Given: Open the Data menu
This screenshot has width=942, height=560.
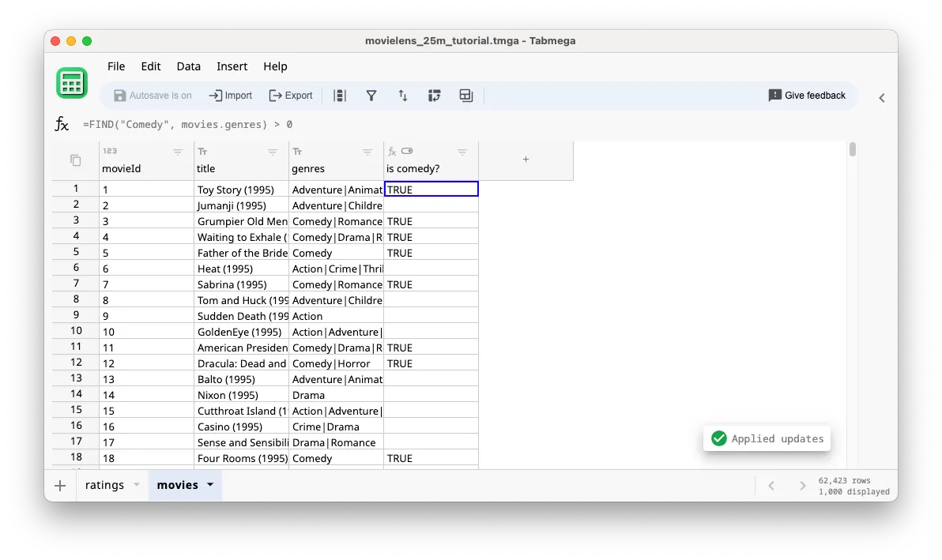Looking at the screenshot, I should 188,66.
